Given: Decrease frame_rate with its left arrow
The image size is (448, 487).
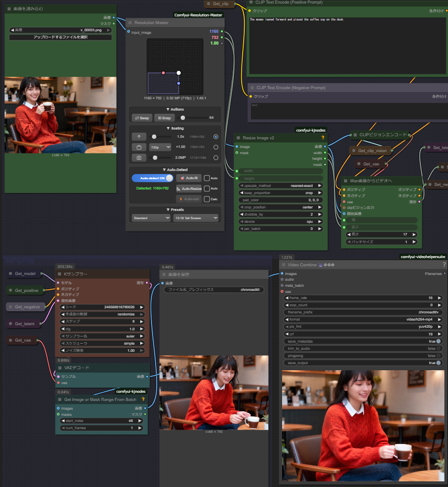Looking at the screenshot, I should 287,298.
